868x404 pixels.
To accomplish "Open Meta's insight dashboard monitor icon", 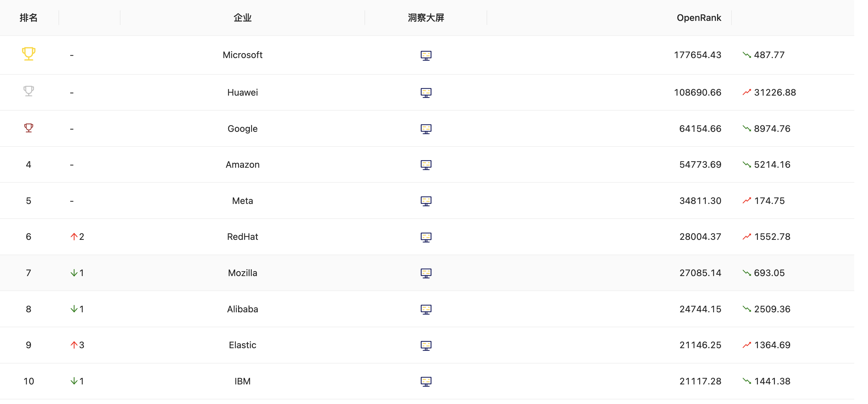I will (426, 201).
